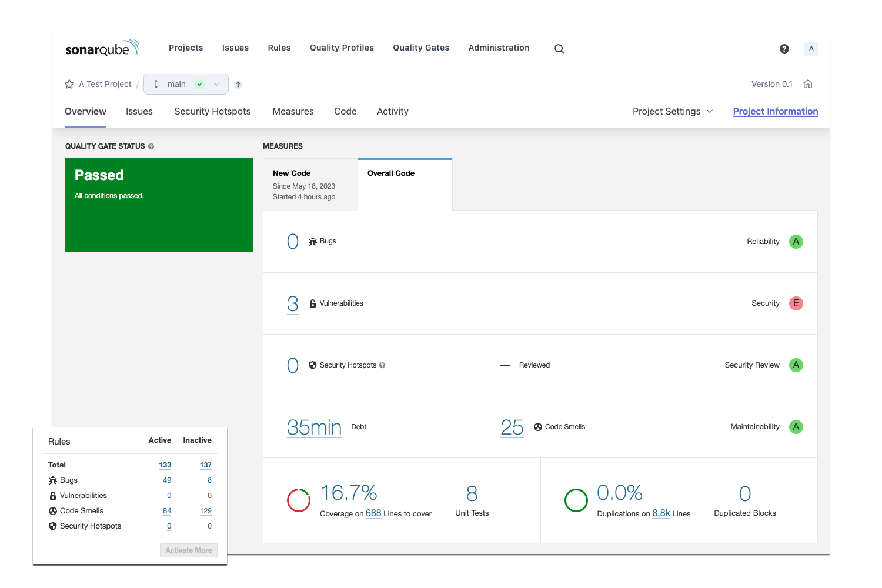
Task: Click the Code Smells radiation icon
Action: click(538, 427)
